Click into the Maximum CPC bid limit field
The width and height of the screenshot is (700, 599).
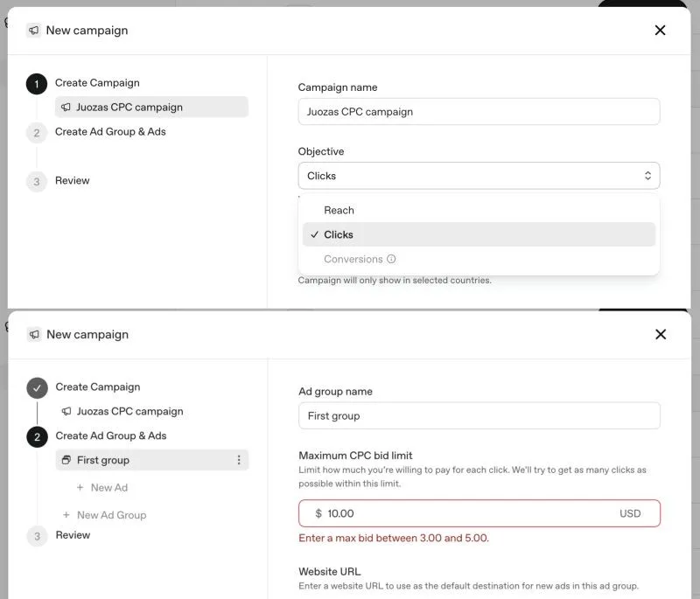479,513
